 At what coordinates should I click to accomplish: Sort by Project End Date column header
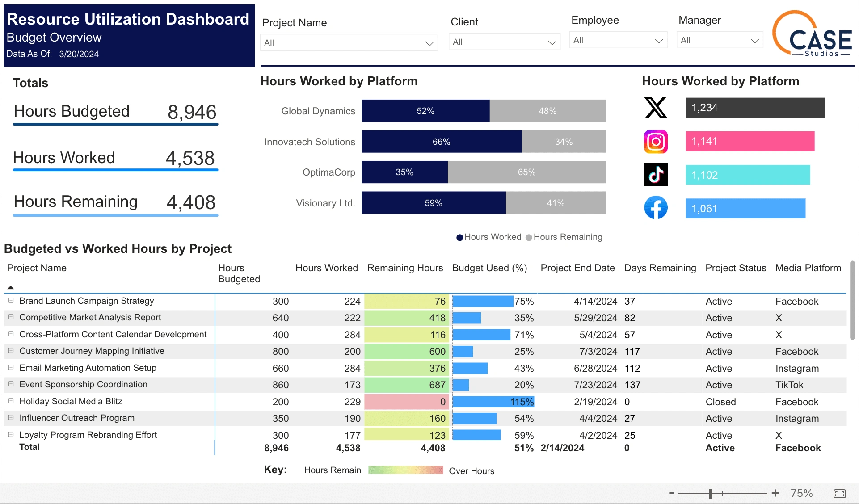(578, 268)
